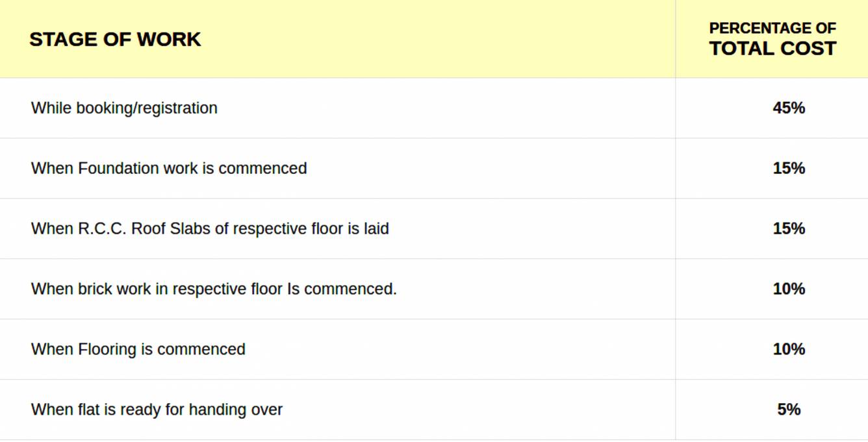
Task: Select the While booking/registration stage cell
Action: click(124, 108)
